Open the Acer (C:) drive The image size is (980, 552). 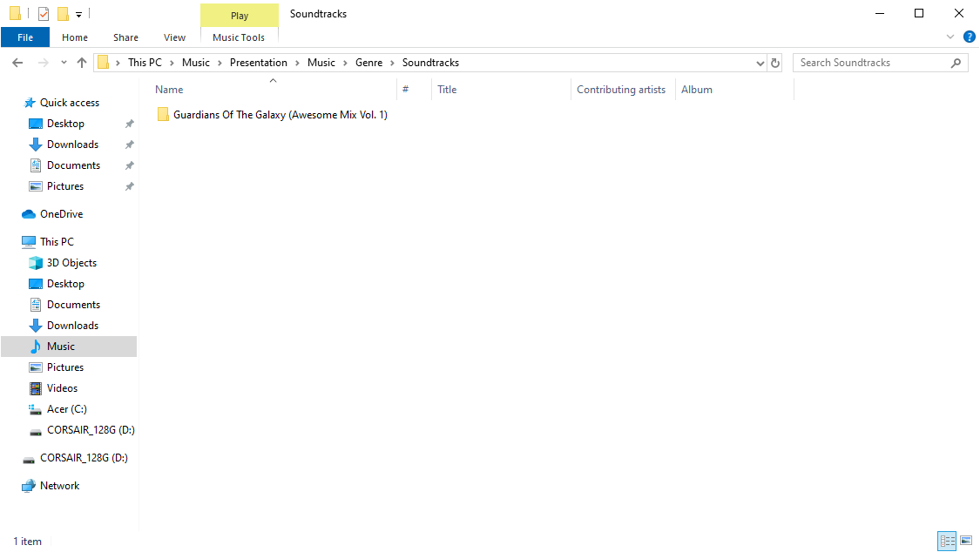point(67,409)
